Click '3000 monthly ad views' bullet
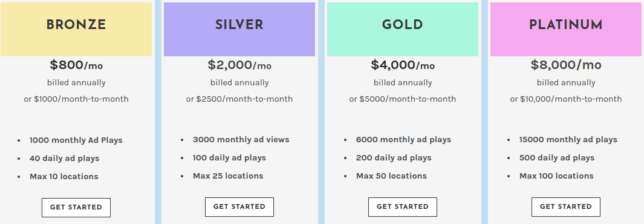The image size is (644, 224). [x=241, y=140]
